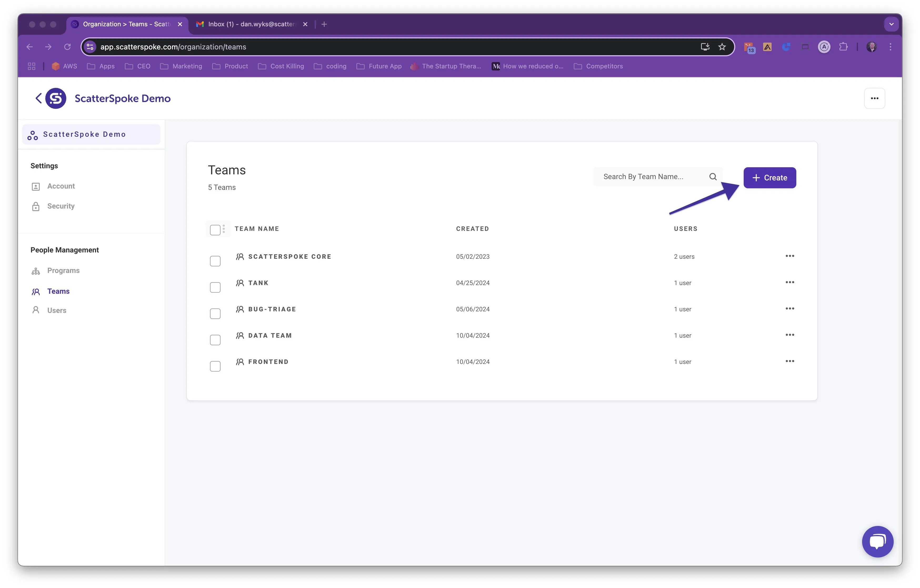This screenshot has width=920, height=588.
Task: Click the reload page icon
Action: click(x=67, y=47)
